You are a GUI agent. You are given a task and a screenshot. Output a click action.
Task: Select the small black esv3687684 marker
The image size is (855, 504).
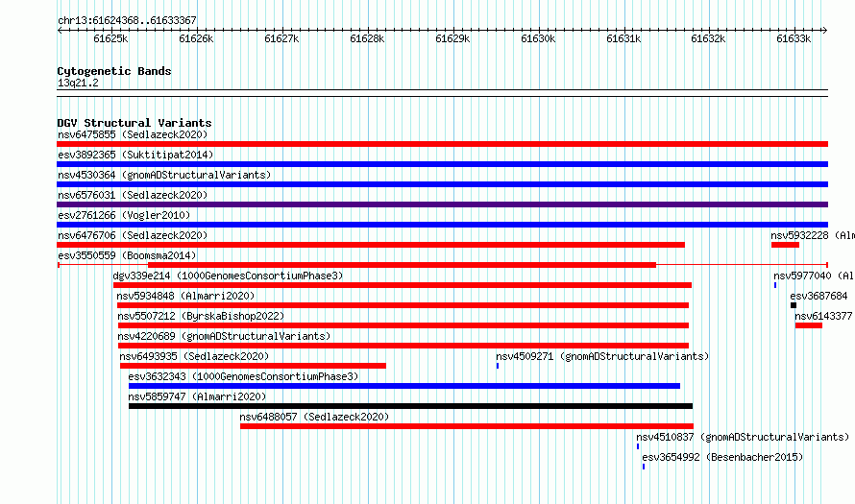[x=794, y=305]
